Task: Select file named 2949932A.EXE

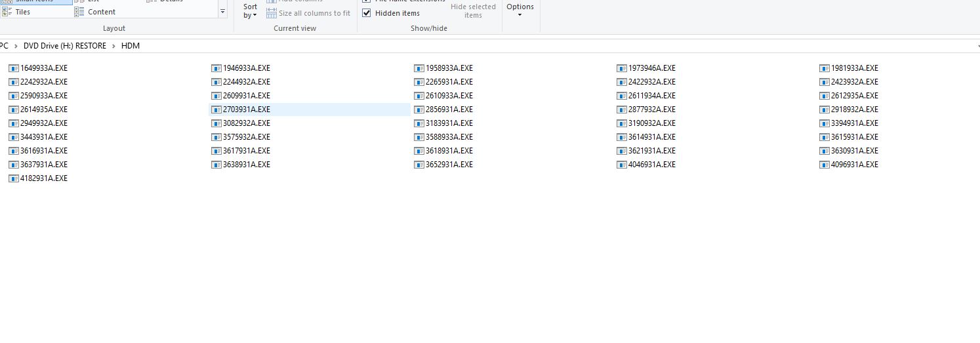Action: click(x=43, y=123)
